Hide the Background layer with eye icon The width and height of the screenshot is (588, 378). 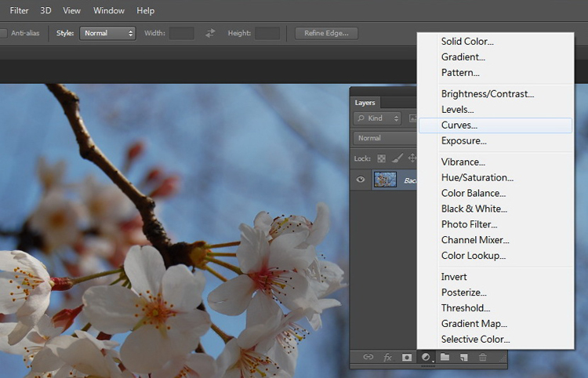click(x=361, y=180)
